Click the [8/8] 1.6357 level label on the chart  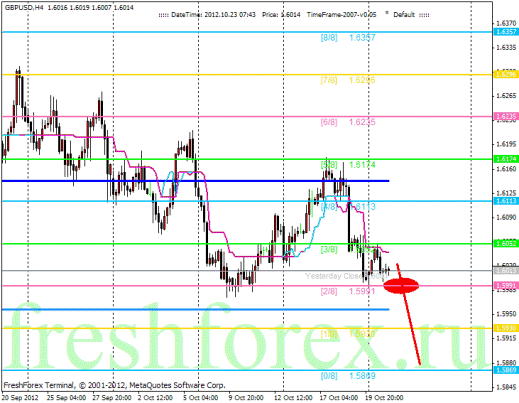click(x=348, y=38)
